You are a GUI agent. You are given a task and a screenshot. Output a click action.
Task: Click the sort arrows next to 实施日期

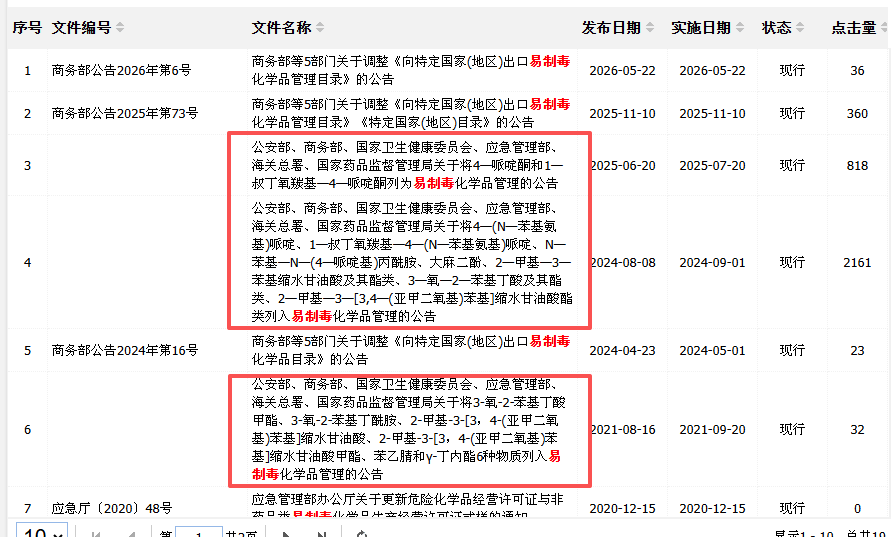coord(740,27)
